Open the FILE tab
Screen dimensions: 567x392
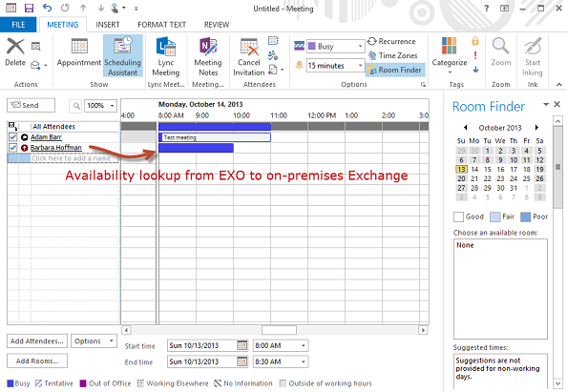point(18,25)
